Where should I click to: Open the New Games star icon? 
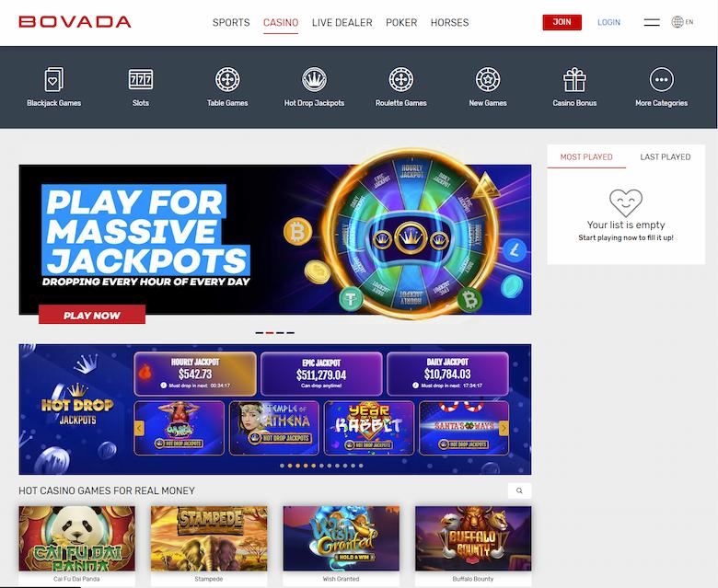click(488, 79)
